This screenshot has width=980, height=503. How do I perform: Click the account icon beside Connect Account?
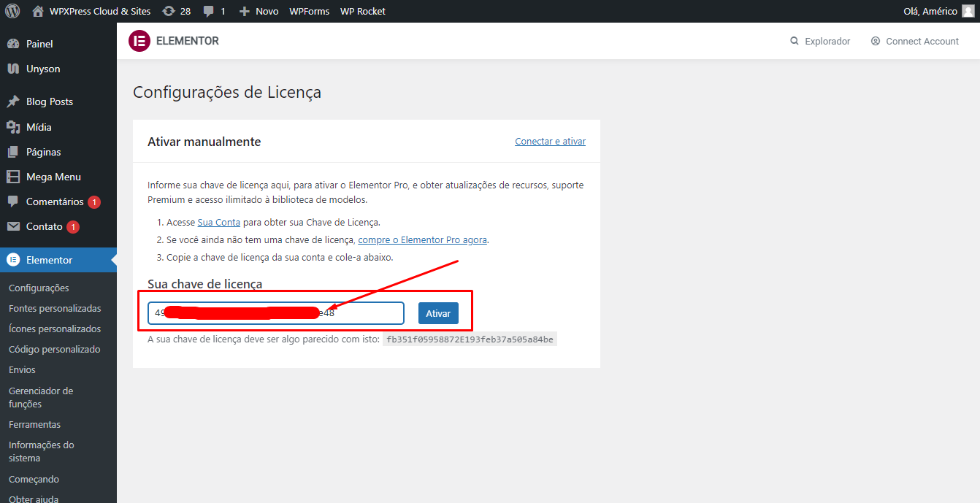tap(876, 42)
